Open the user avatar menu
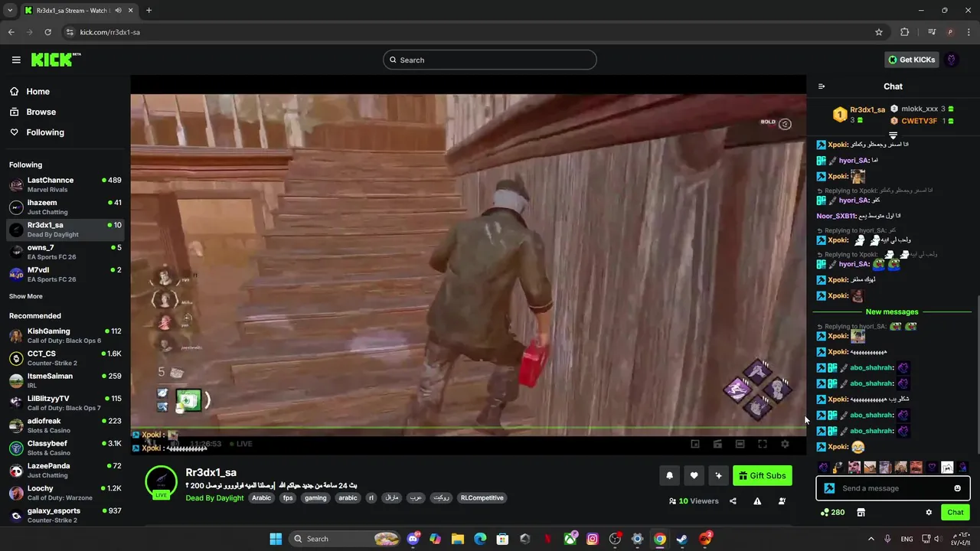The image size is (980, 551). (x=952, y=60)
